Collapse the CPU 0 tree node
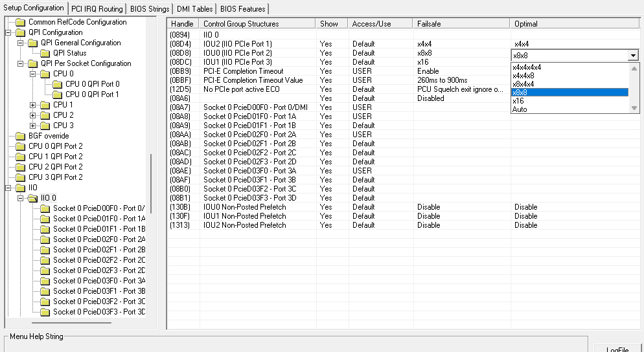The height and width of the screenshot is (352, 644). coord(33,74)
